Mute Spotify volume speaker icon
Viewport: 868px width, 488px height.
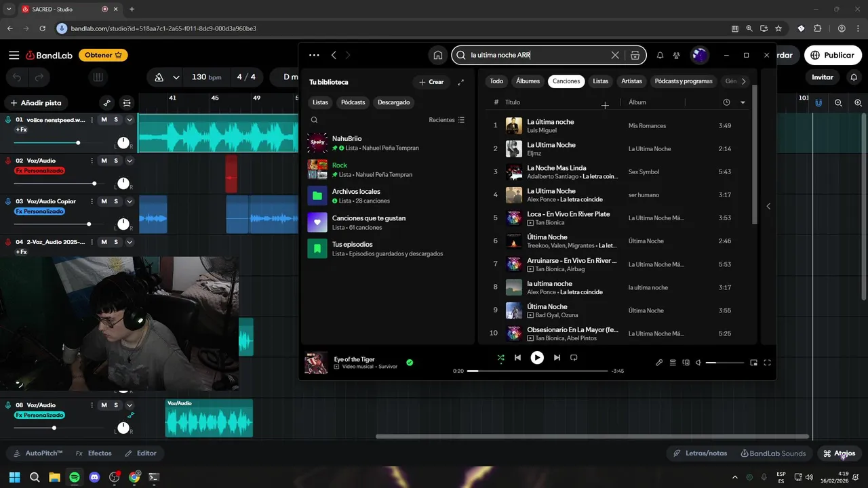(698, 363)
